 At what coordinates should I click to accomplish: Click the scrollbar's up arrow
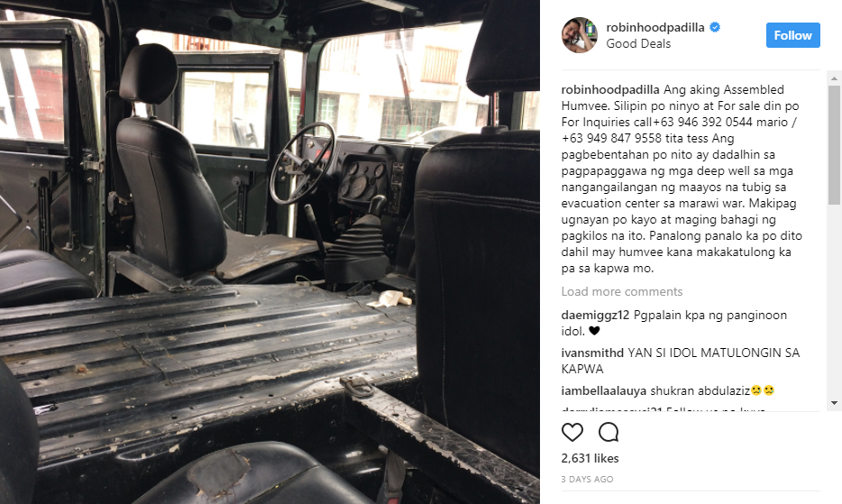click(834, 78)
